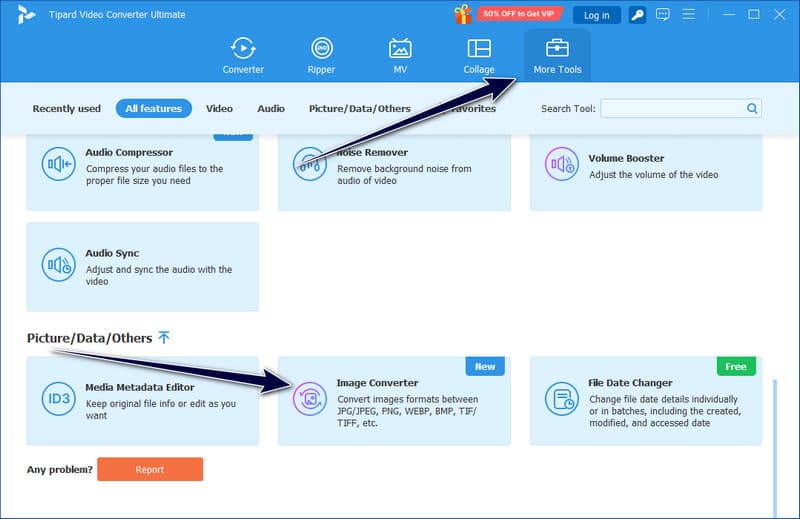This screenshot has width=800, height=519.
Task: Click the gift box promotion icon
Action: 463,14
